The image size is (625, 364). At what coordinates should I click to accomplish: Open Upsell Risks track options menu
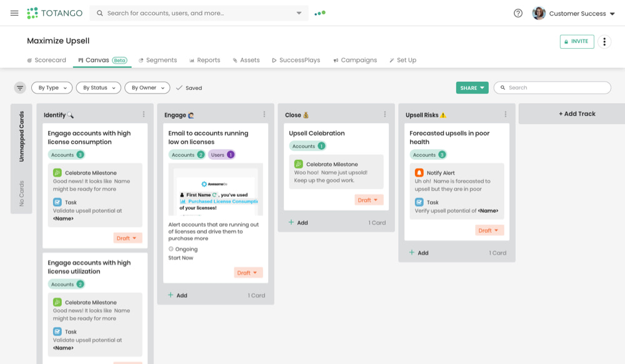pyautogui.click(x=506, y=115)
